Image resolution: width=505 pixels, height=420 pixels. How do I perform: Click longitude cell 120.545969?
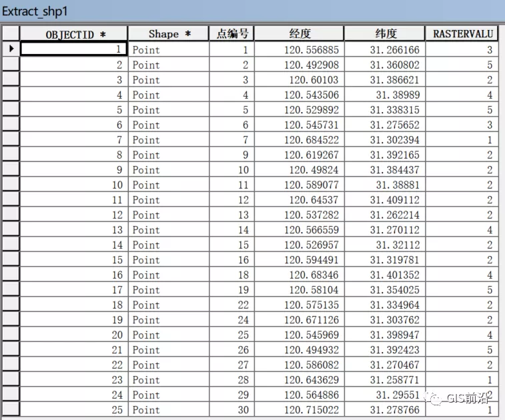[300, 335]
